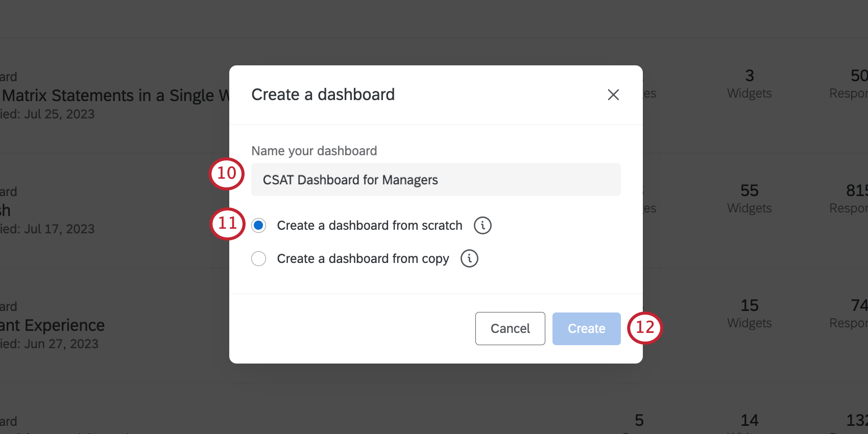Close the Create a dashboard dialog
Screen dimensions: 868x434
613,94
